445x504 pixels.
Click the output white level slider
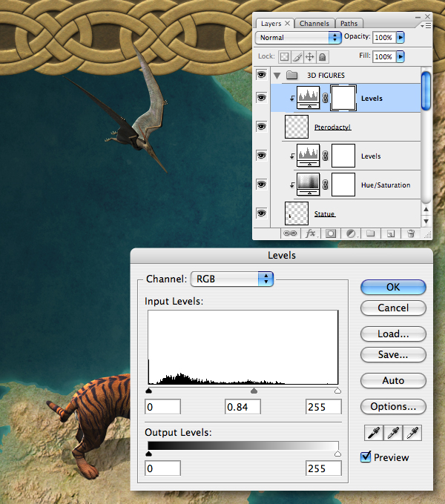click(x=337, y=454)
